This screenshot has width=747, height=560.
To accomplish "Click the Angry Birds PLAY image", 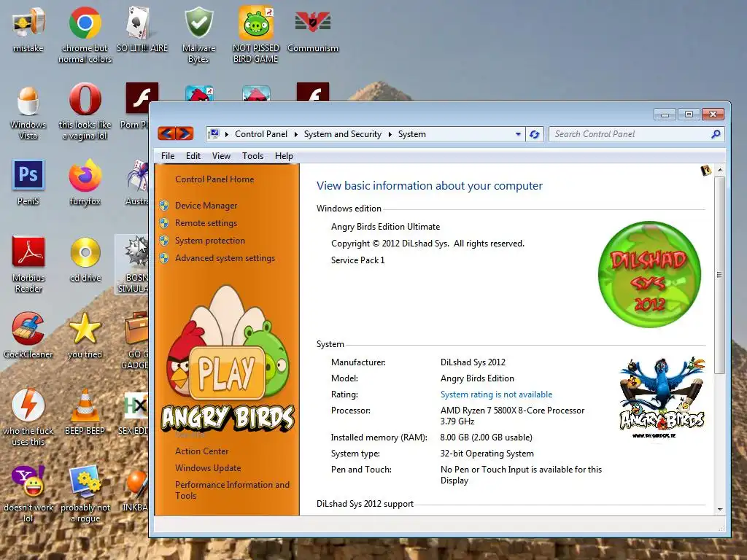I will click(227, 359).
